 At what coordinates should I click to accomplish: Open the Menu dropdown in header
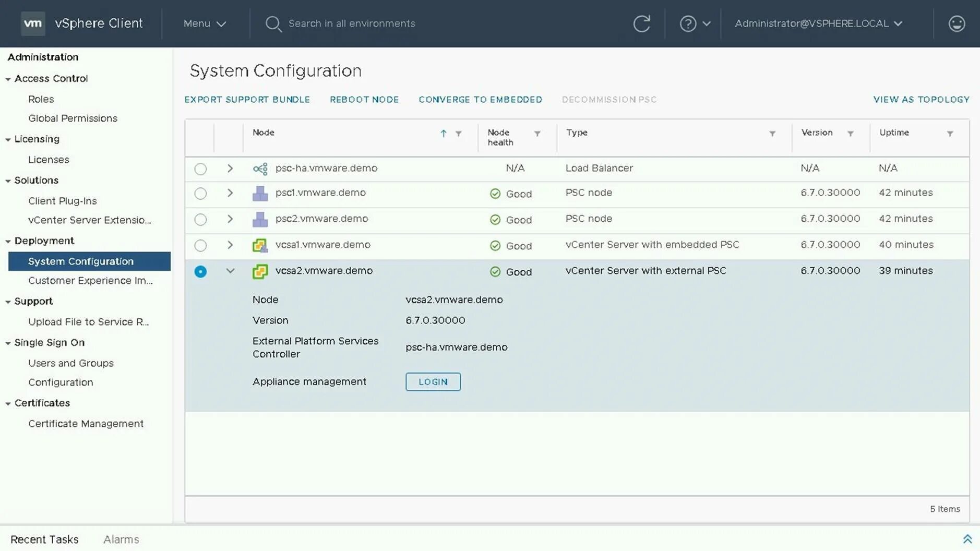[x=205, y=23]
